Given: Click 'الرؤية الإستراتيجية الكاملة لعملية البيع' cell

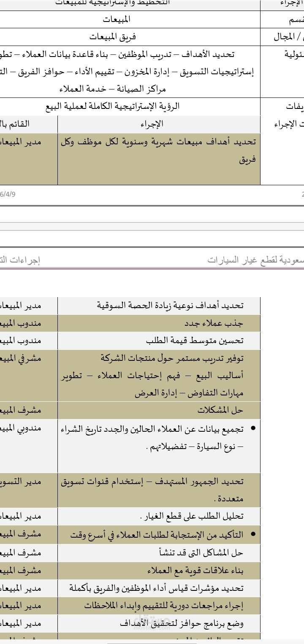Looking at the screenshot, I should click(x=130, y=107).
